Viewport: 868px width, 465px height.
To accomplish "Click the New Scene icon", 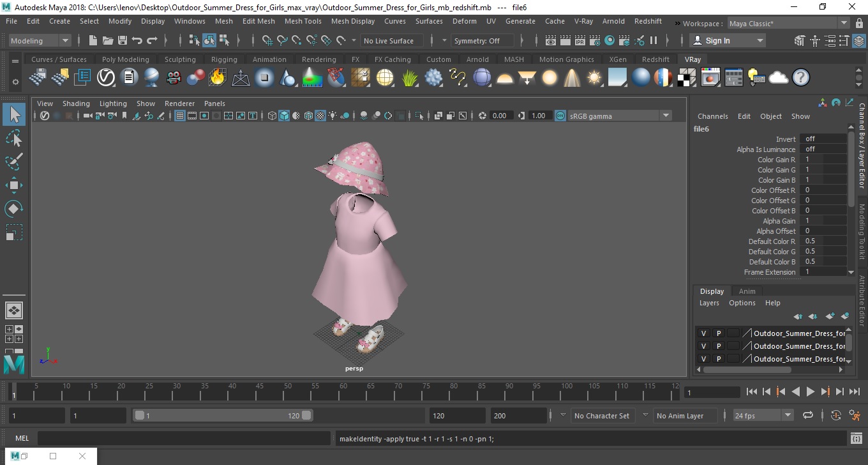I will [x=93, y=40].
